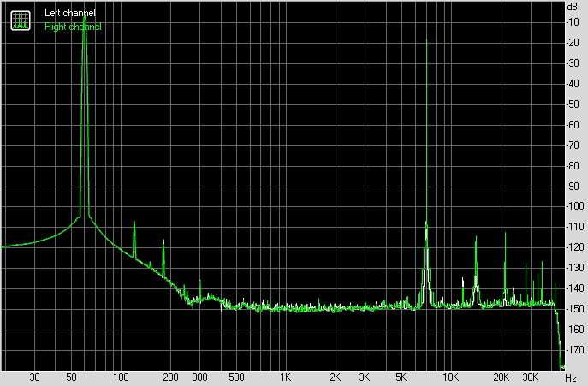This screenshot has width=588, height=386.
Task: Click the -80 dB axis value
Action: (573, 166)
